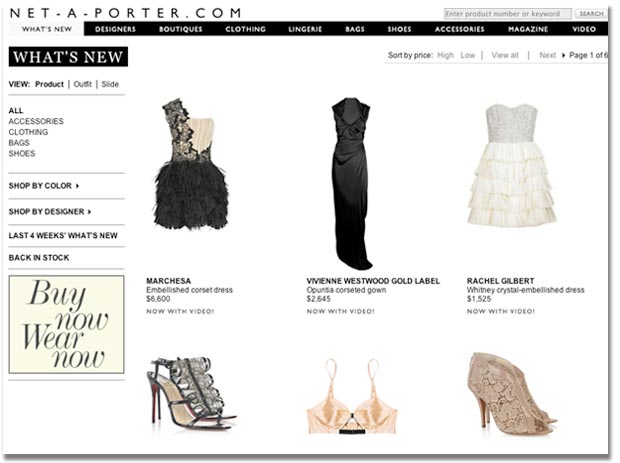
Task: Open the Rachel Gilbert white dress image
Action: 512,165
